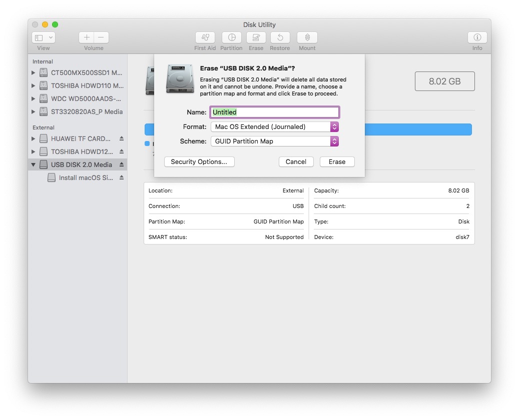Open the Info panel icon
The height and width of the screenshot is (420, 519).
pyautogui.click(x=477, y=37)
